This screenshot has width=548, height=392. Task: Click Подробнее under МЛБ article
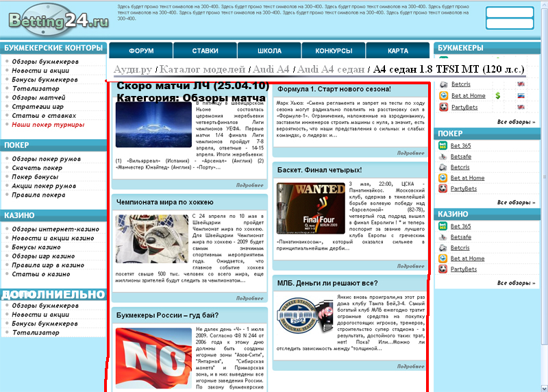click(410, 366)
